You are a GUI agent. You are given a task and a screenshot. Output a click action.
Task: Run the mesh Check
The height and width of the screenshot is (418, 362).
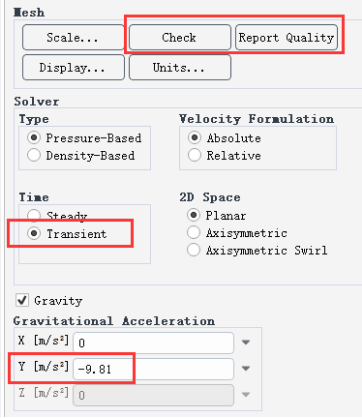click(180, 37)
